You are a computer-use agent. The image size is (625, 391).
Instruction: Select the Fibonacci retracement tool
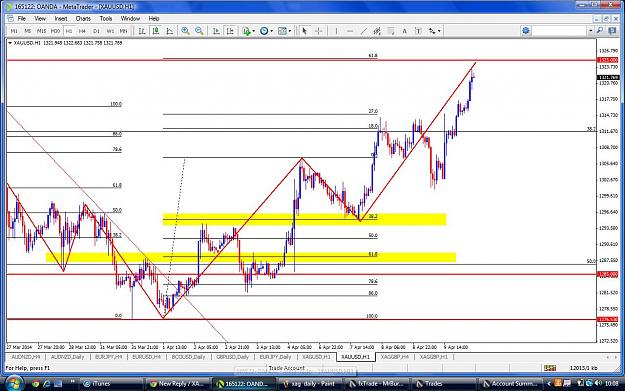click(391, 31)
